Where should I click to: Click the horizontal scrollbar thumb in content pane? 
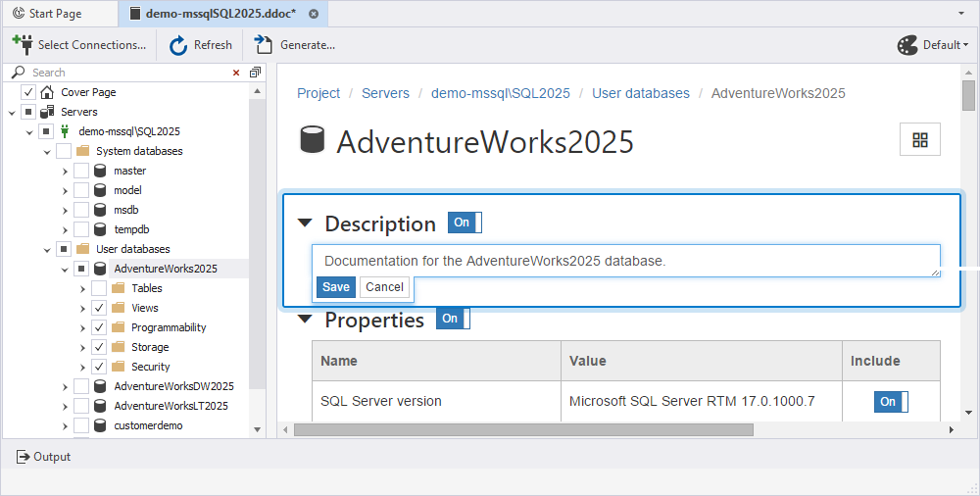coord(523,429)
